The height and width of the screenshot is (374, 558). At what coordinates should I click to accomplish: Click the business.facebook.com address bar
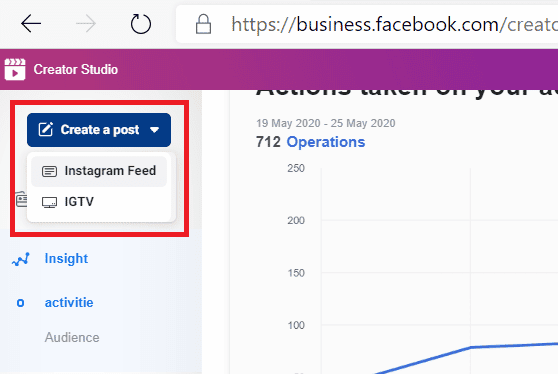coord(367,24)
